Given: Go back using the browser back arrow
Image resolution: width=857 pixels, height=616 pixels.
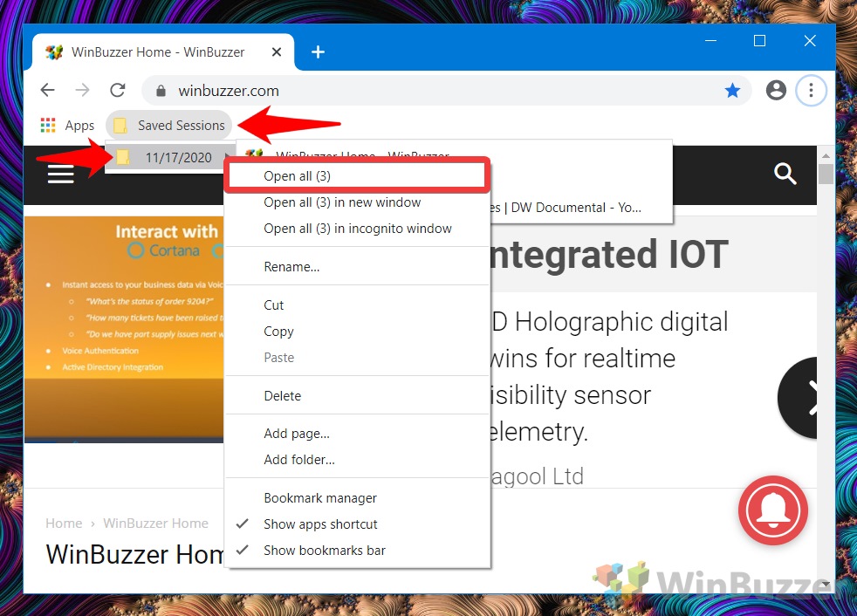Looking at the screenshot, I should [x=48, y=90].
